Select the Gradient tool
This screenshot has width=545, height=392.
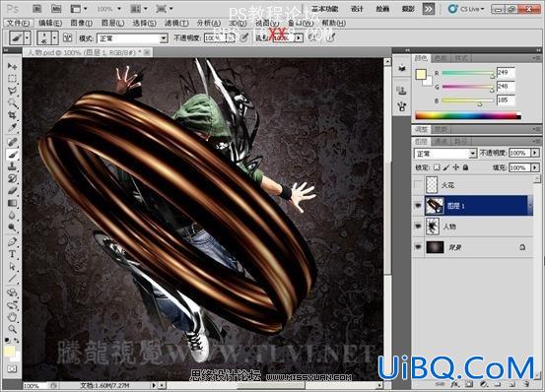click(12, 203)
